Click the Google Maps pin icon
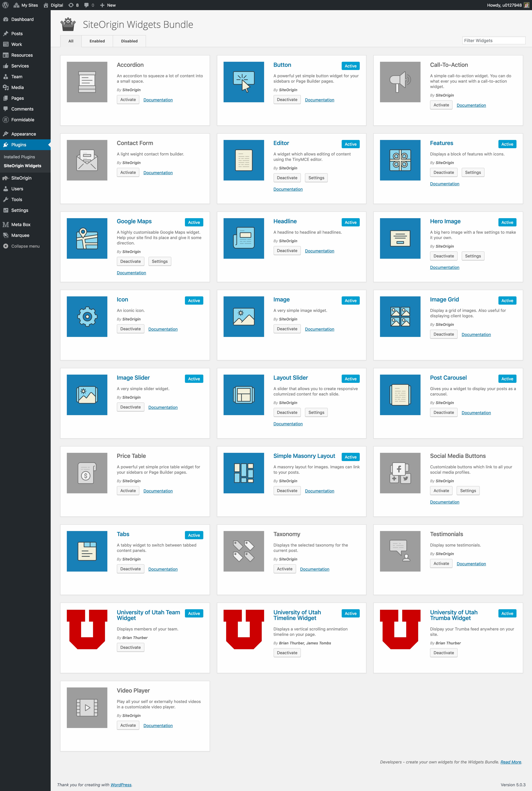This screenshot has width=532, height=791. (87, 238)
